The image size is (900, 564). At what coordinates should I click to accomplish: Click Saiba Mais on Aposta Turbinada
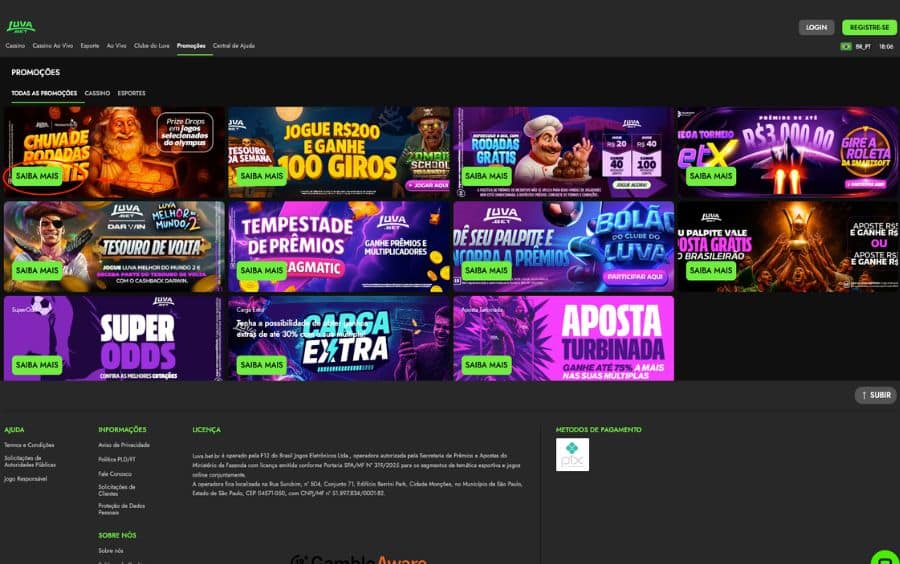pos(486,365)
